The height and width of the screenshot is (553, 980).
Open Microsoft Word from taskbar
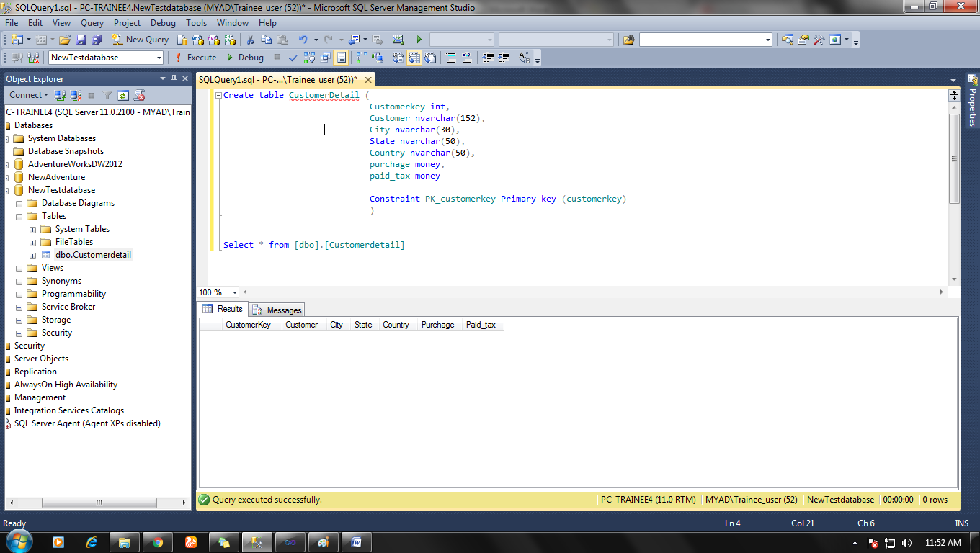pyautogui.click(x=356, y=542)
